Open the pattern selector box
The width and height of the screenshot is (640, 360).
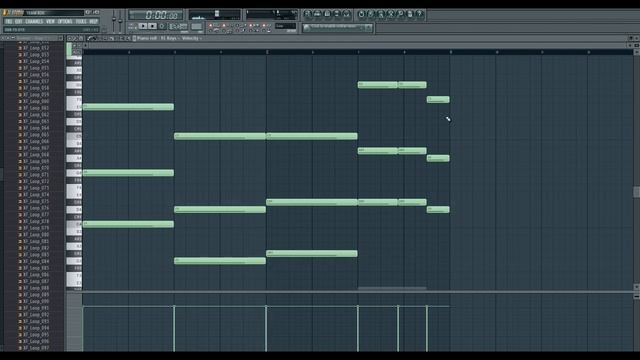pos(197,27)
